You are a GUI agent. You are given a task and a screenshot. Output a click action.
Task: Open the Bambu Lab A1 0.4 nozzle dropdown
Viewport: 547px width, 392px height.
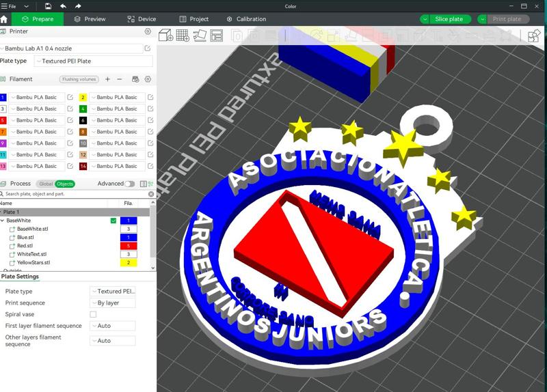pyautogui.click(x=72, y=48)
